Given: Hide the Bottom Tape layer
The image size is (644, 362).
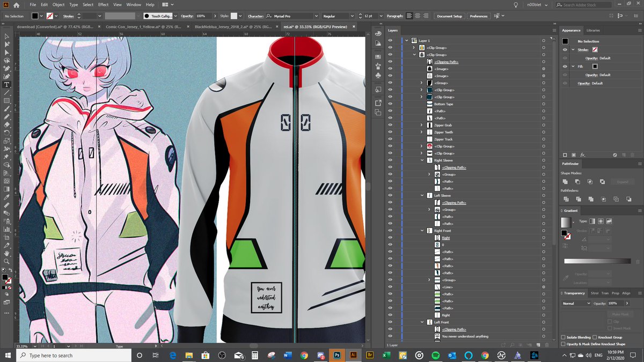Looking at the screenshot, I should pos(390,104).
